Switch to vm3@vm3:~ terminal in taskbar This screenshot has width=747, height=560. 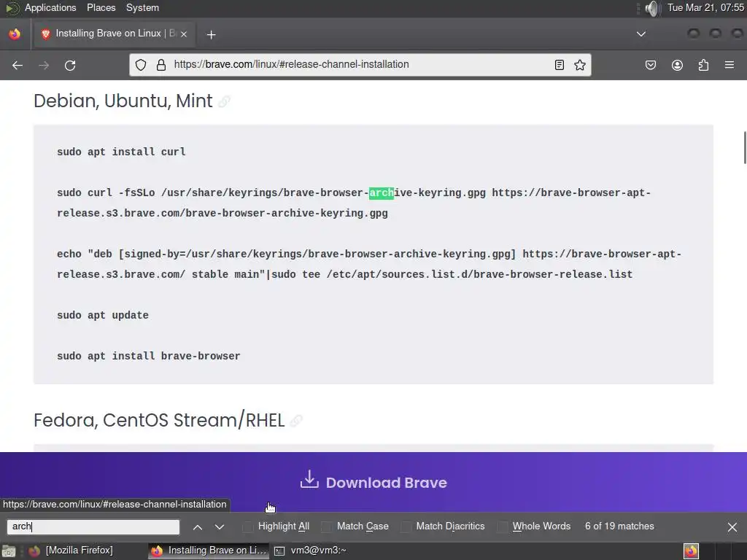(311, 551)
